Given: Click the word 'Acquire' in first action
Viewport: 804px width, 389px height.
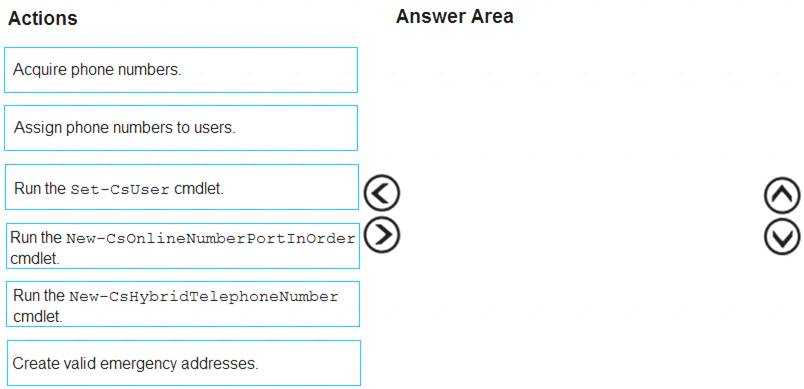Looking at the screenshot, I should tap(34, 70).
